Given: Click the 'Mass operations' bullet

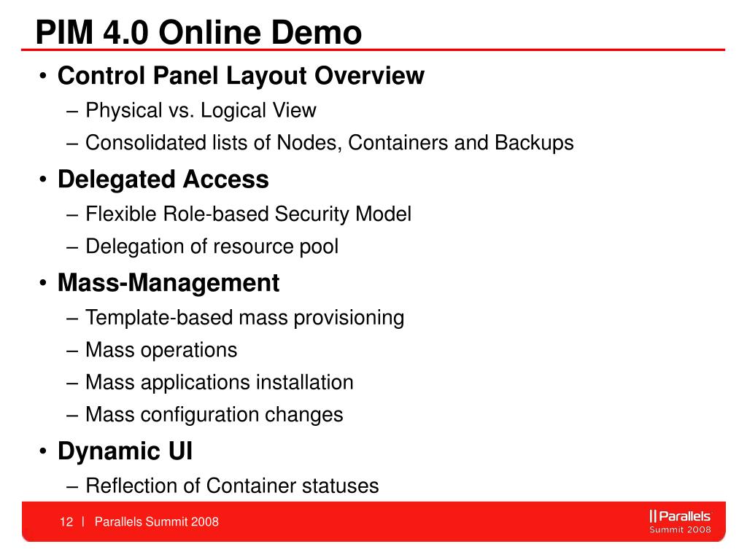Looking at the screenshot, I should coord(161,350).
